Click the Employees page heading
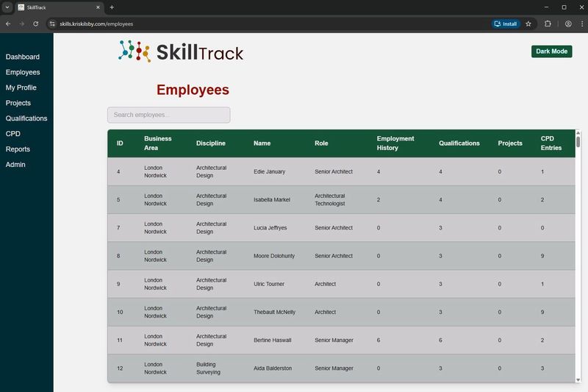Viewport: 588px width, 392px height. pyautogui.click(x=193, y=90)
